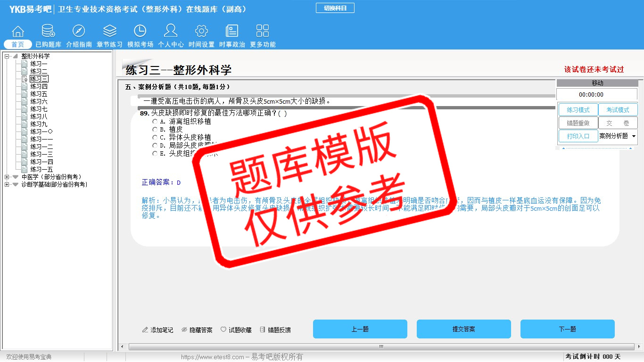Expand the 中医学 tree node

coord(7,177)
